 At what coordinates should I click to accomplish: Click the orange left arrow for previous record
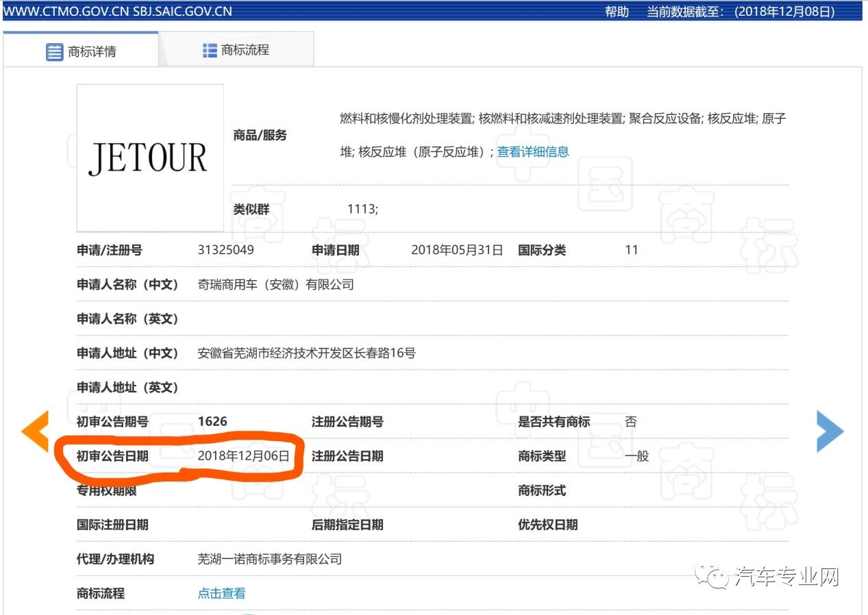(34, 431)
